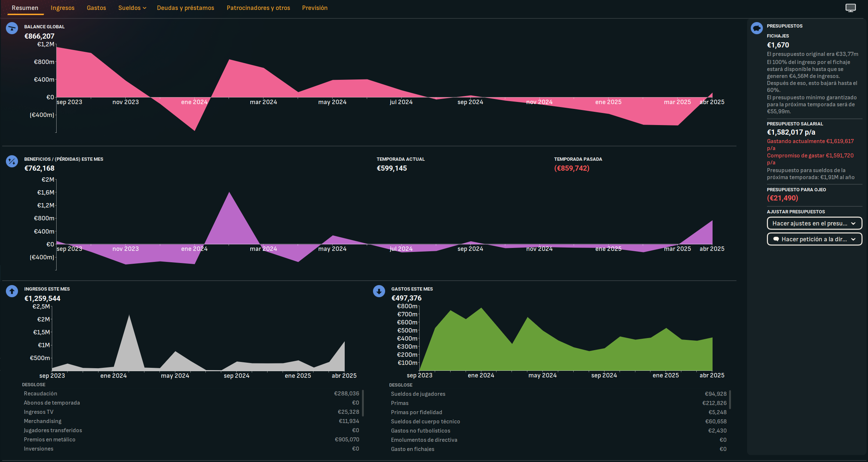
Task: Click Presupuesto Salarial value €1,582,017 p/a
Action: [791, 132]
